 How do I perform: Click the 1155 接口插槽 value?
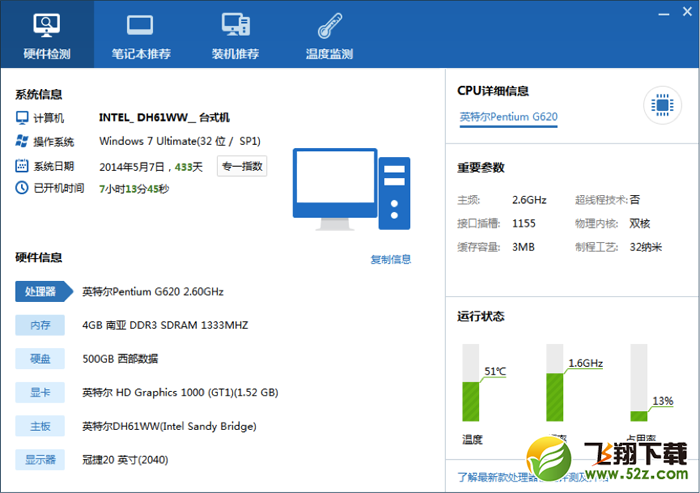click(x=524, y=223)
